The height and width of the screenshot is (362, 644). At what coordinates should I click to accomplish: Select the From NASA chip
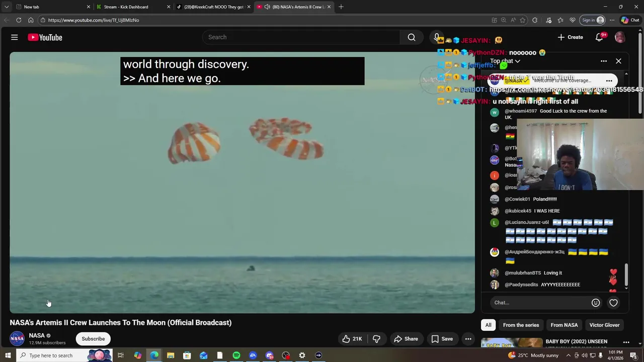coord(564,325)
